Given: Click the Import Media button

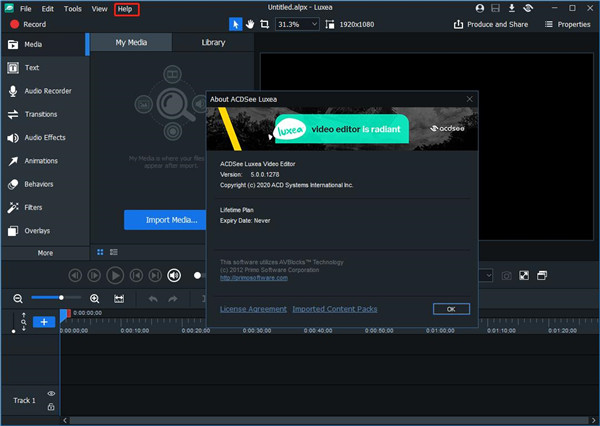Looking at the screenshot, I should point(165,220).
